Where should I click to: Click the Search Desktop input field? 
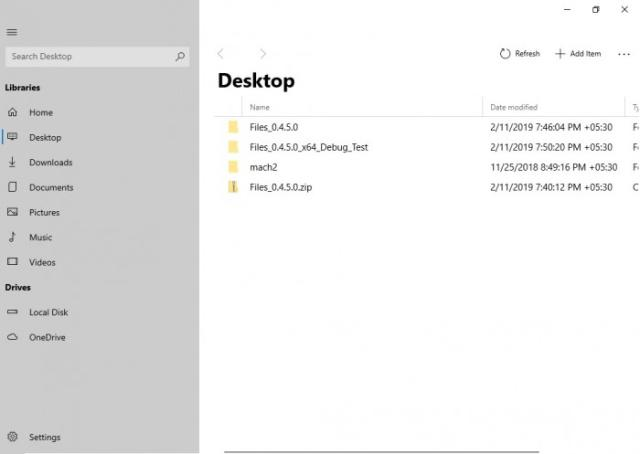(x=88, y=57)
